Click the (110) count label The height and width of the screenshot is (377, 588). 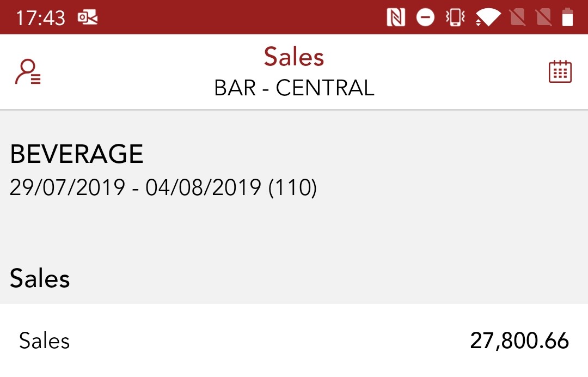coord(293,188)
